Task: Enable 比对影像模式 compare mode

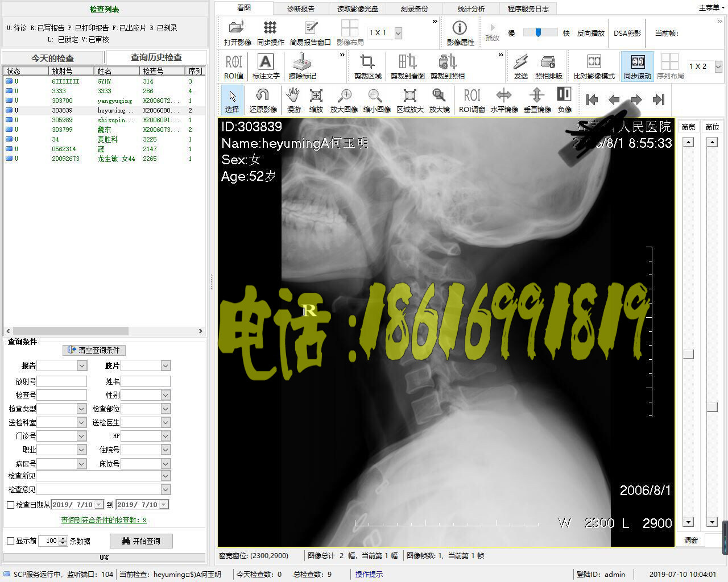Action: 594,66
